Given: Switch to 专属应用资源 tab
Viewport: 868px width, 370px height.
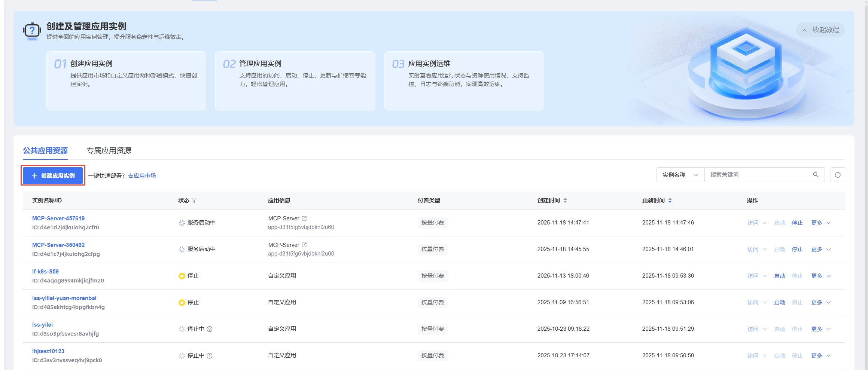Looking at the screenshot, I should (109, 150).
